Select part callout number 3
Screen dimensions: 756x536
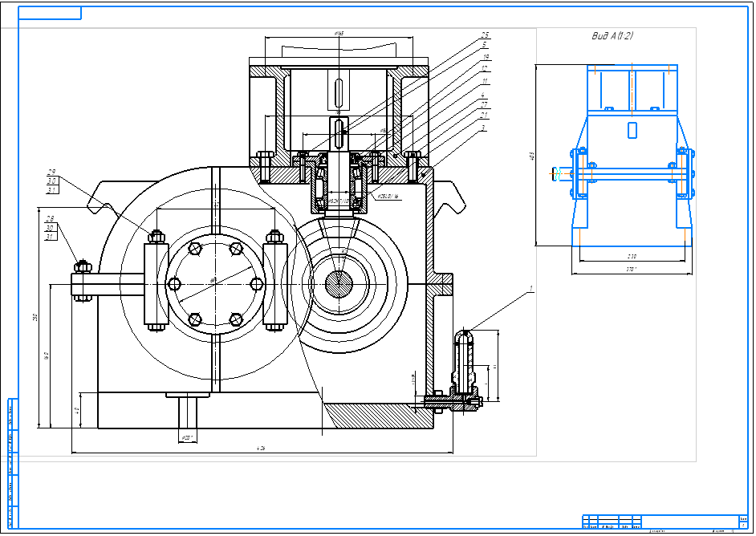pyautogui.click(x=483, y=128)
